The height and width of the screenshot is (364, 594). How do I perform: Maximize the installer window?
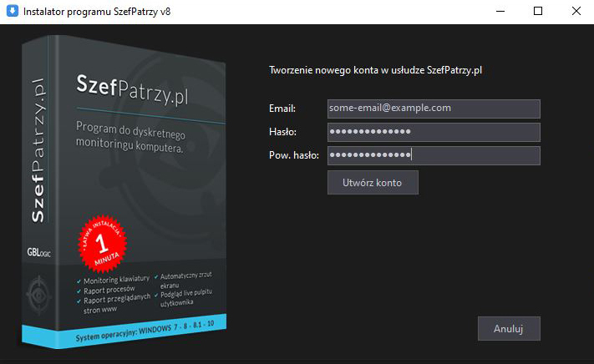click(x=538, y=12)
